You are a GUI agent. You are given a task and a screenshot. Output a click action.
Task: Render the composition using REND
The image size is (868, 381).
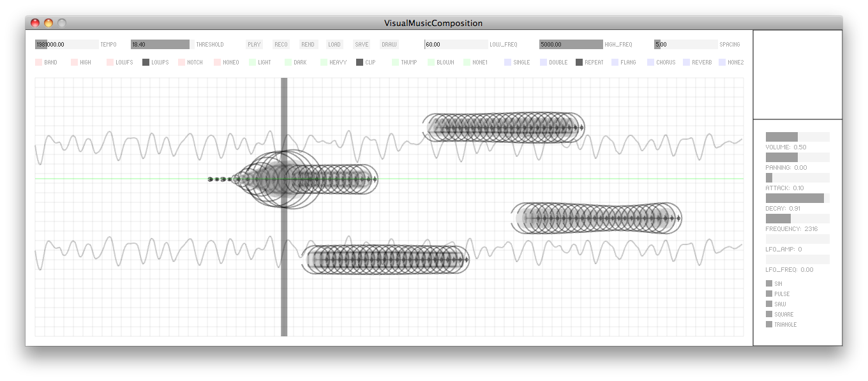(308, 44)
